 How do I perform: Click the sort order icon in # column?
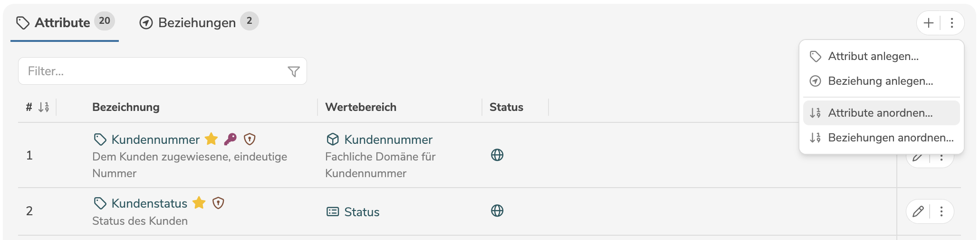(x=44, y=107)
